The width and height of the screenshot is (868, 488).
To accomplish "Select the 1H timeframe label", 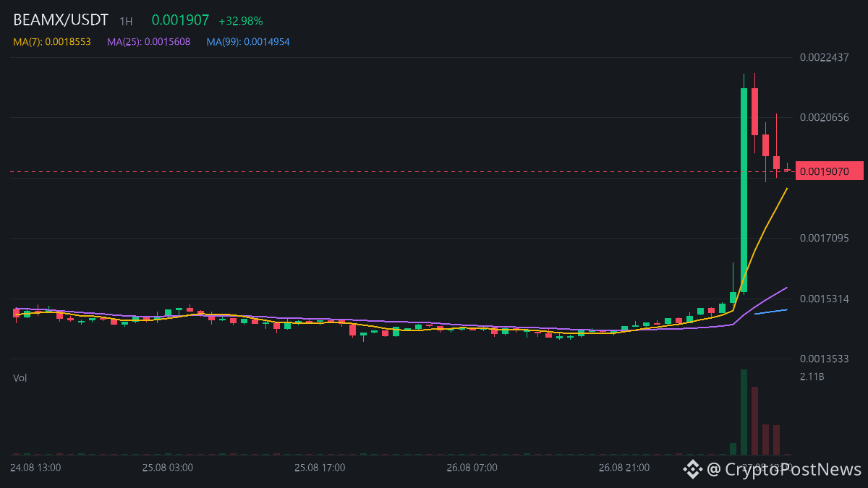I will (126, 21).
